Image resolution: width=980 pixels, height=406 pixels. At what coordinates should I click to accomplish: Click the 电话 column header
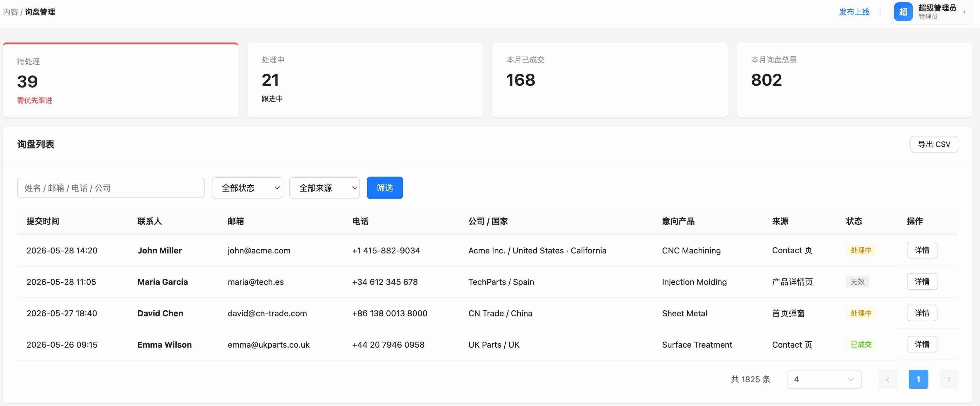[x=360, y=221]
